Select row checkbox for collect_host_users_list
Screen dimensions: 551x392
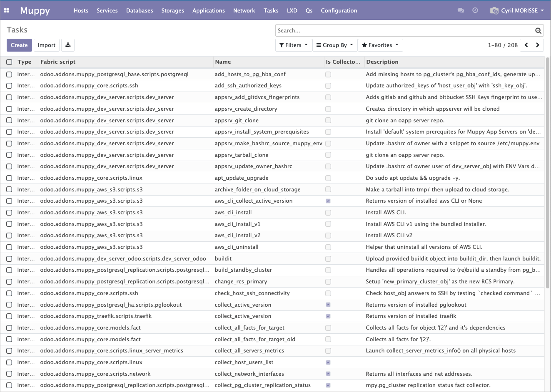tap(9, 362)
